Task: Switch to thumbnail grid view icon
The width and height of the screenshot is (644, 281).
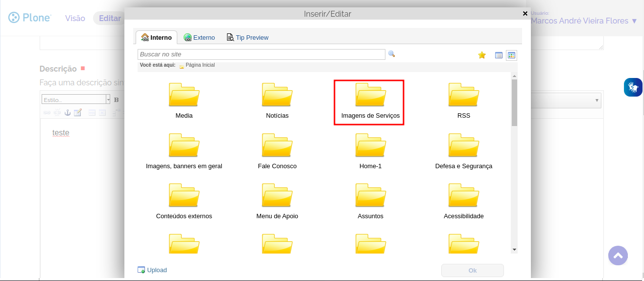Action: pyautogui.click(x=511, y=55)
